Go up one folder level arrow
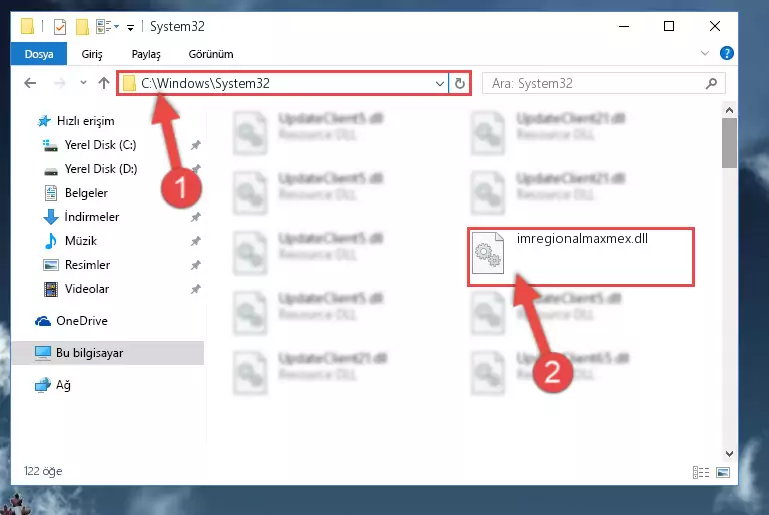The width and height of the screenshot is (769, 515). point(103,83)
